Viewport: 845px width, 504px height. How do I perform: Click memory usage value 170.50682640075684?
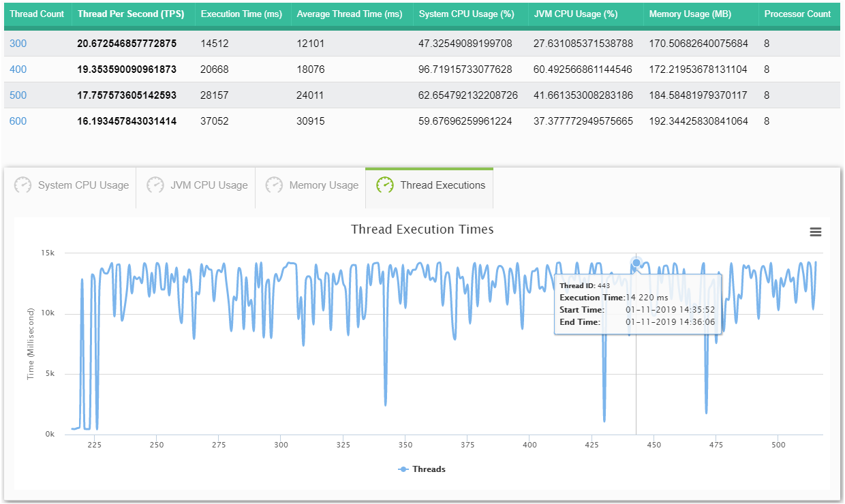pos(698,44)
